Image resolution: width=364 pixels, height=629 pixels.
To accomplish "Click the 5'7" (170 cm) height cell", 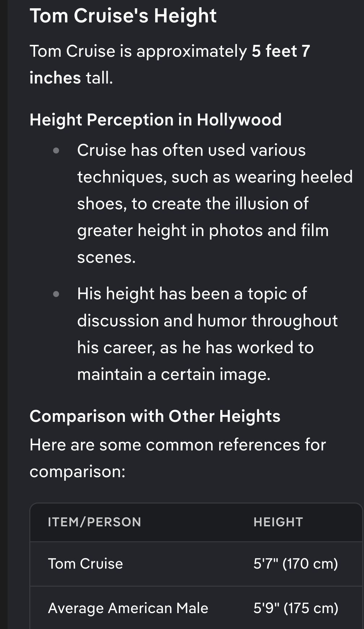I will click(295, 564).
